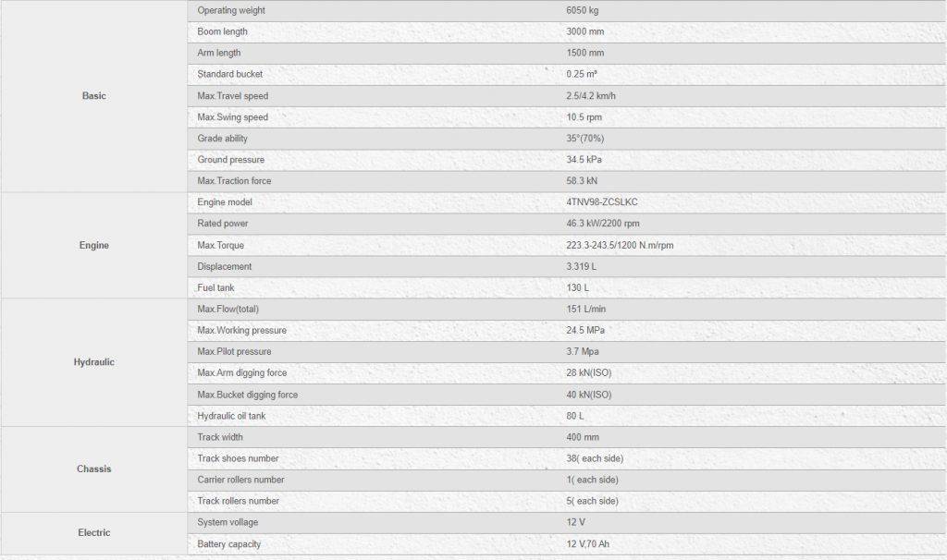Click the Max.Travel speed row label

(x=232, y=96)
